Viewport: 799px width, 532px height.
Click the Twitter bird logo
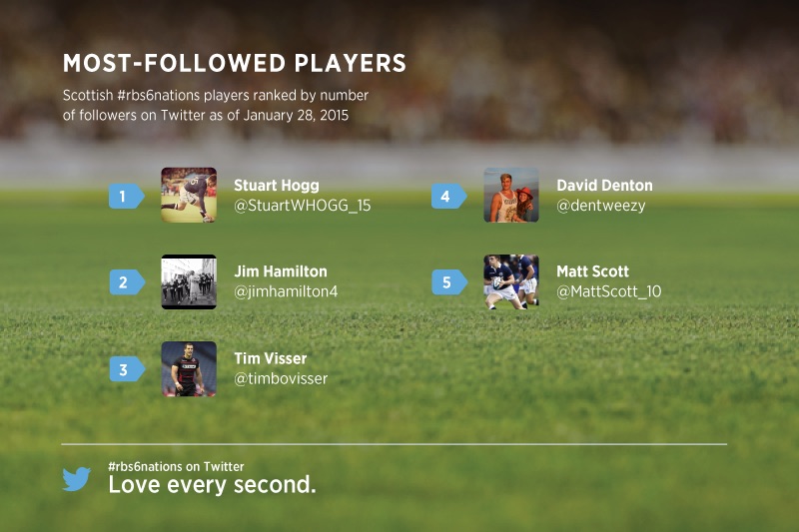click(x=77, y=479)
